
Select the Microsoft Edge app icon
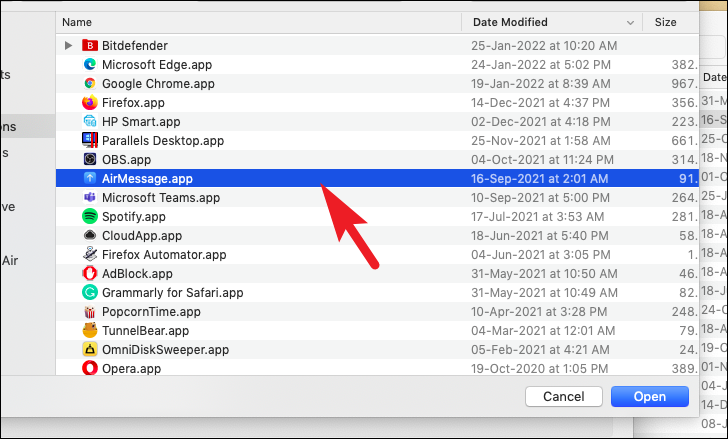click(90, 65)
